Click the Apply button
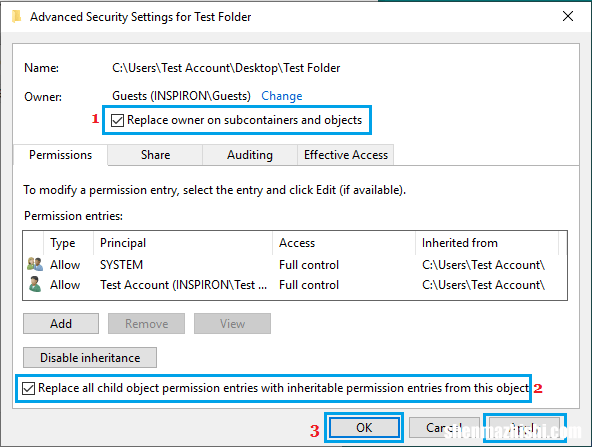 point(524,428)
